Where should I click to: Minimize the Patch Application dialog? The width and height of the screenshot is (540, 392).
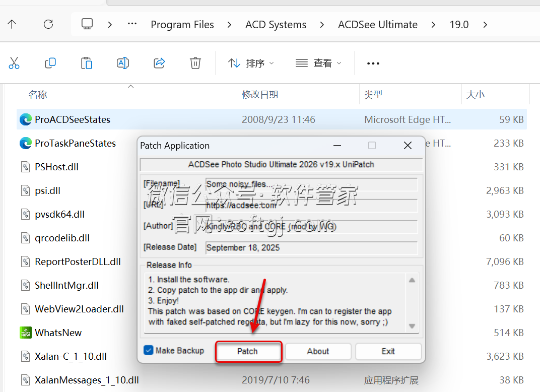pos(337,146)
